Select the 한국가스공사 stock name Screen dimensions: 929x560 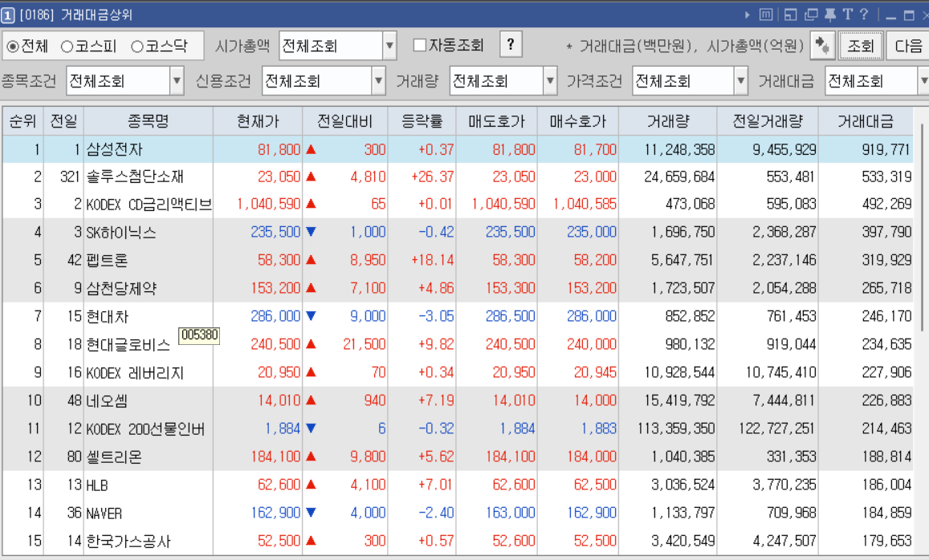click(128, 541)
